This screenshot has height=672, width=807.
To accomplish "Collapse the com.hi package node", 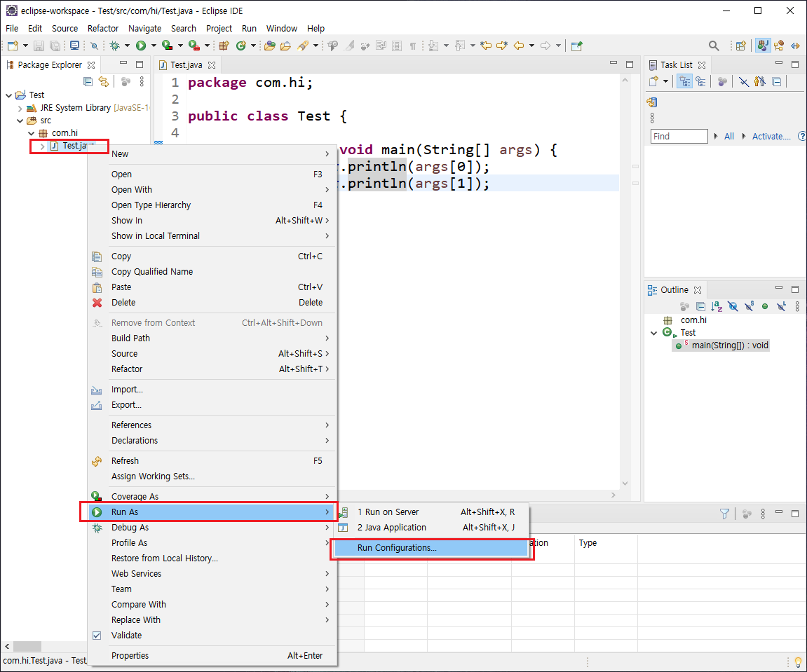I will pos(32,133).
